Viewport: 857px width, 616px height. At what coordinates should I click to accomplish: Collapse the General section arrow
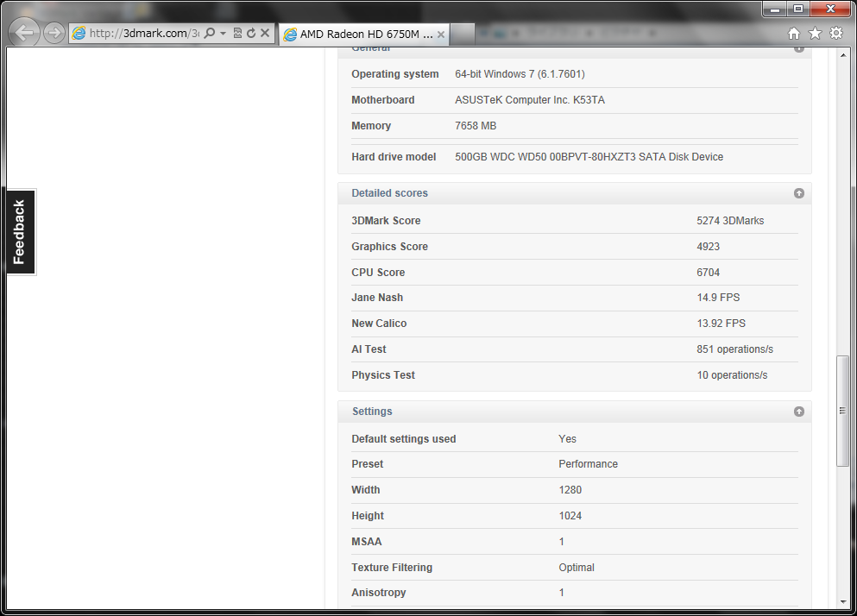(799, 49)
